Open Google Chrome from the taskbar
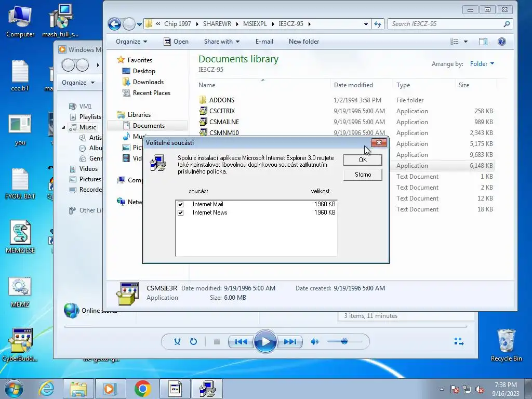532x399 pixels. 142,389
